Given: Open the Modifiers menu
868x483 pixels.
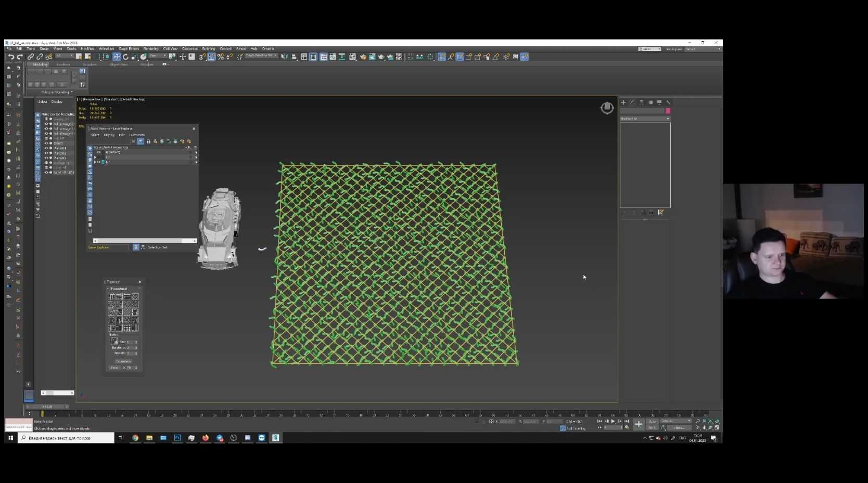Looking at the screenshot, I should [87, 49].
